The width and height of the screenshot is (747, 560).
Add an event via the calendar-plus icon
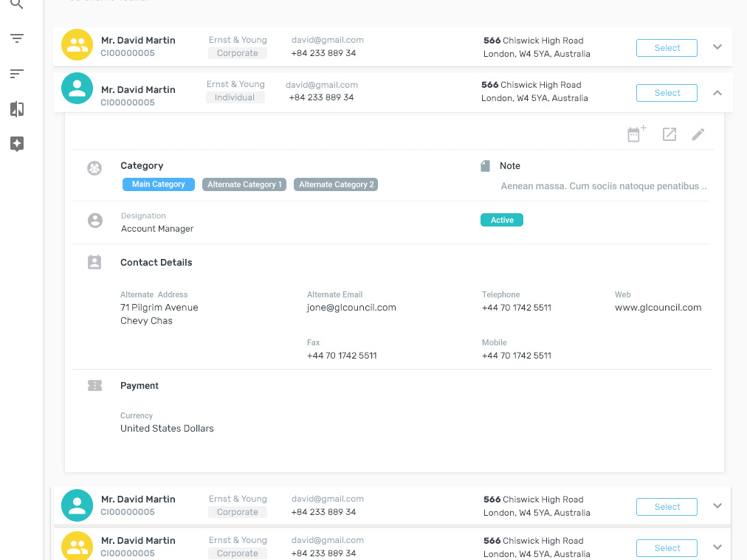click(x=636, y=134)
